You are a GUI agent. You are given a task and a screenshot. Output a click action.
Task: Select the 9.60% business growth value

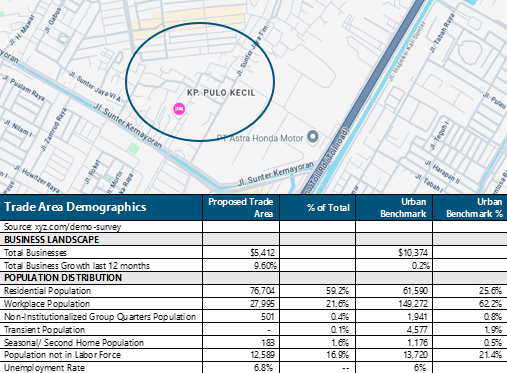(265, 266)
